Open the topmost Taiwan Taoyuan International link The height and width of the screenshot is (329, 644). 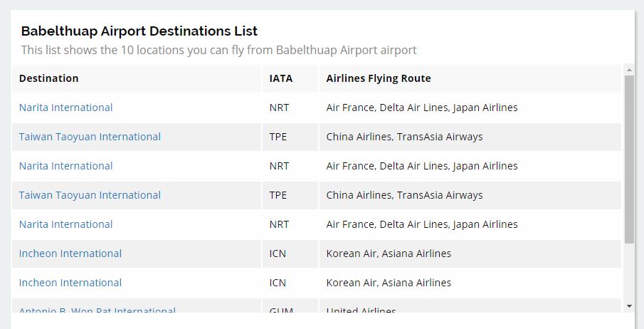click(x=90, y=137)
